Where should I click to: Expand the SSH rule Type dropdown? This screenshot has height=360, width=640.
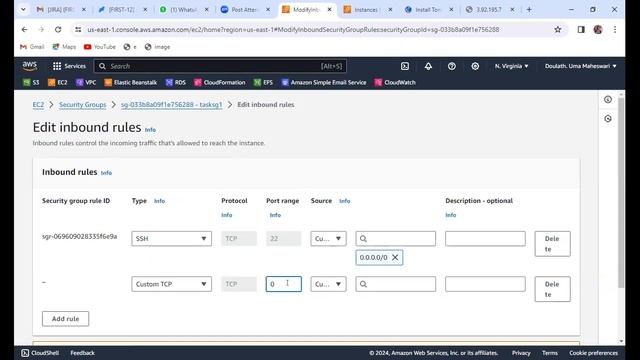coord(171,239)
